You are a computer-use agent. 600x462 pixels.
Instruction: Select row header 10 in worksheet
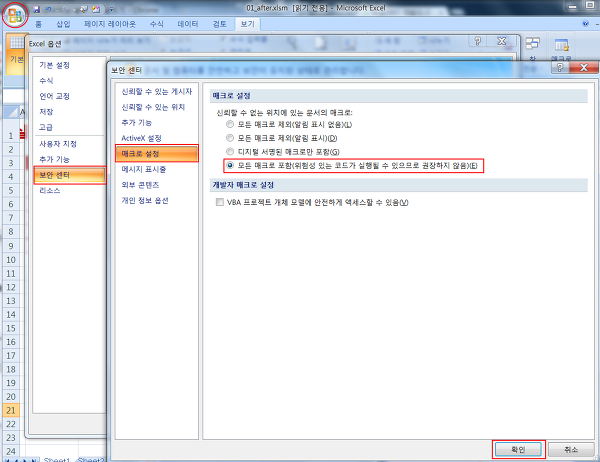(x=11, y=260)
